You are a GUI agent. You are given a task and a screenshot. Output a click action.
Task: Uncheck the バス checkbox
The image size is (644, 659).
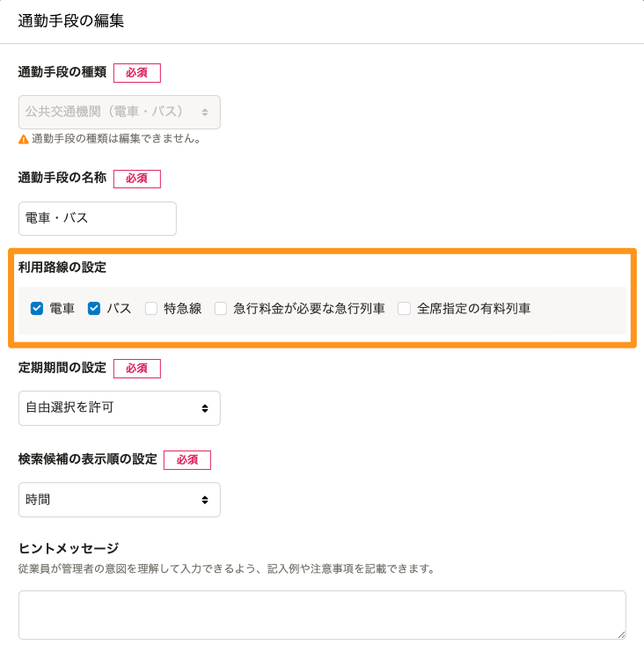[94, 309]
